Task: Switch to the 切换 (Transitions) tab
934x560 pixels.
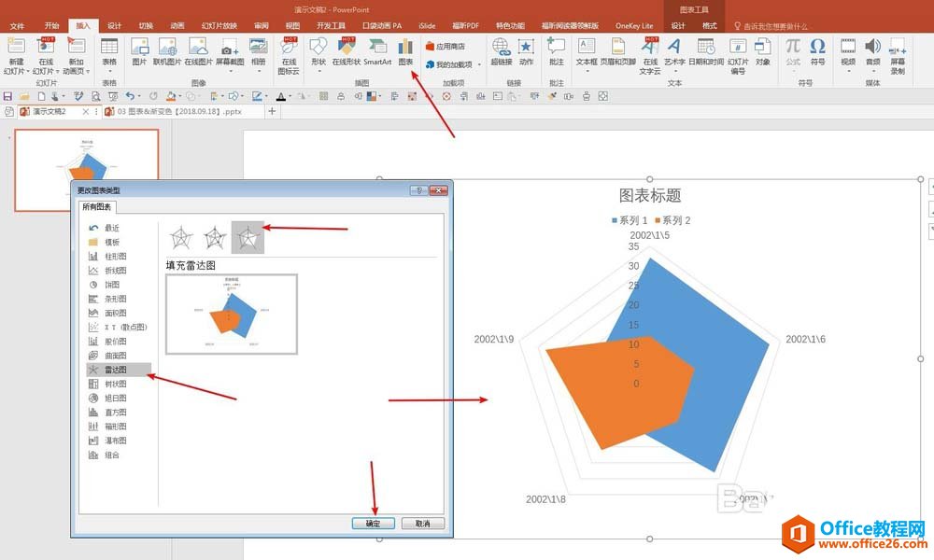Action: tap(146, 25)
